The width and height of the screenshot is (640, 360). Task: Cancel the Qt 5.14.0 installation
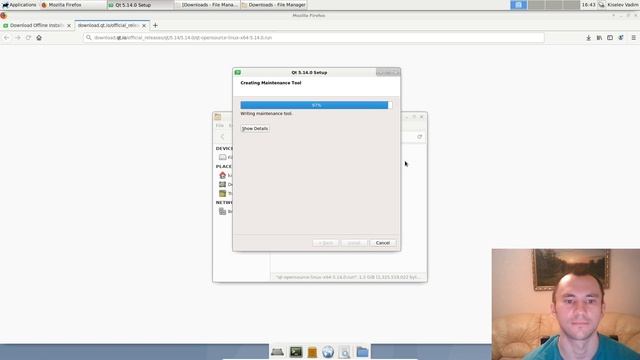[x=382, y=243]
